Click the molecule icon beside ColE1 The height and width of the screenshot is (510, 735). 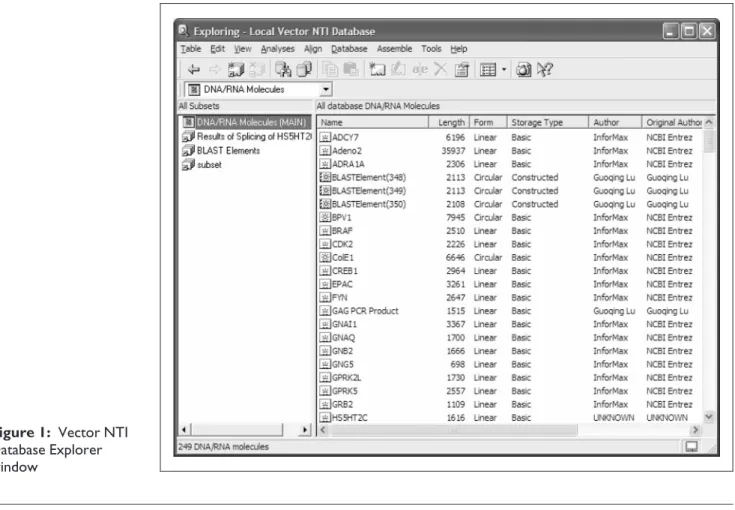[x=325, y=257]
